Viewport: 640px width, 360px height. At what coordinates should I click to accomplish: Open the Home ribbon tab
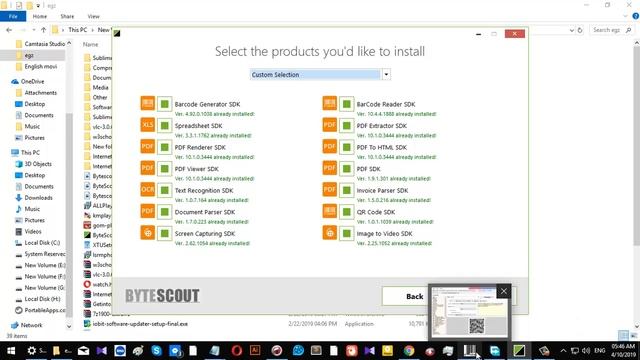coord(40,16)
